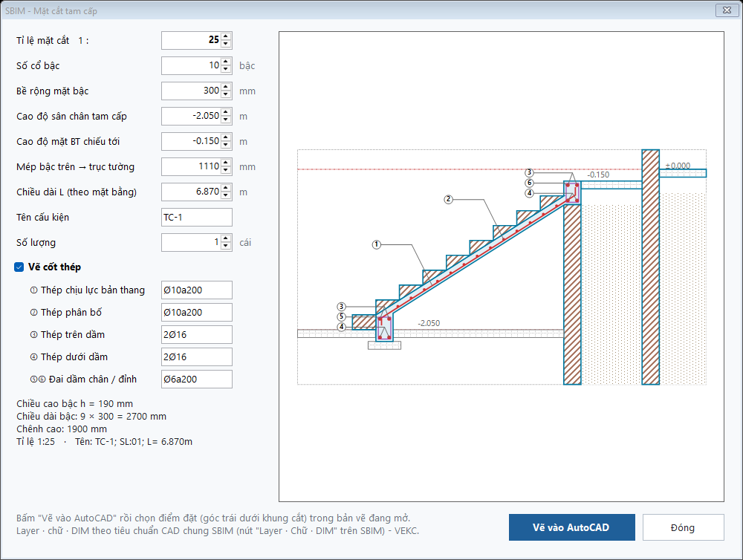Increase the "Tỉ lệ mặt cắt" value
This screenshot has width=743, height=560.
[x=226, y=36]
